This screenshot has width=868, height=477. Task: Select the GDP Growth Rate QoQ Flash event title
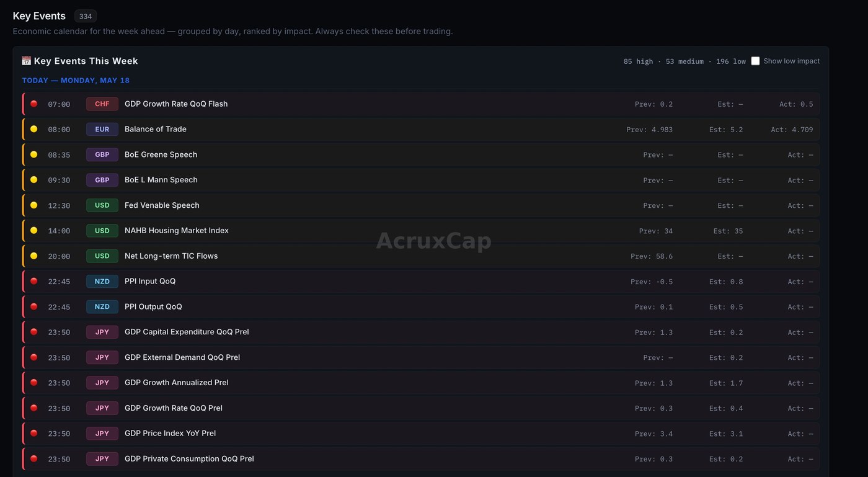176,104
